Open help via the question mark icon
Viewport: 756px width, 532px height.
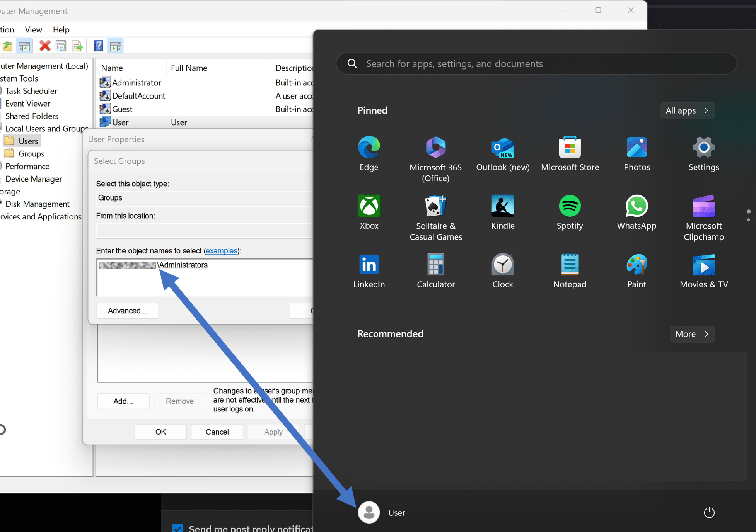click(98, 46)
